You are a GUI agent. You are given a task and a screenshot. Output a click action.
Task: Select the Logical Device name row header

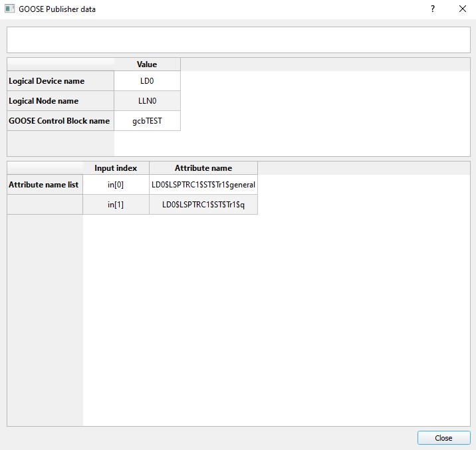pos(60,81)
